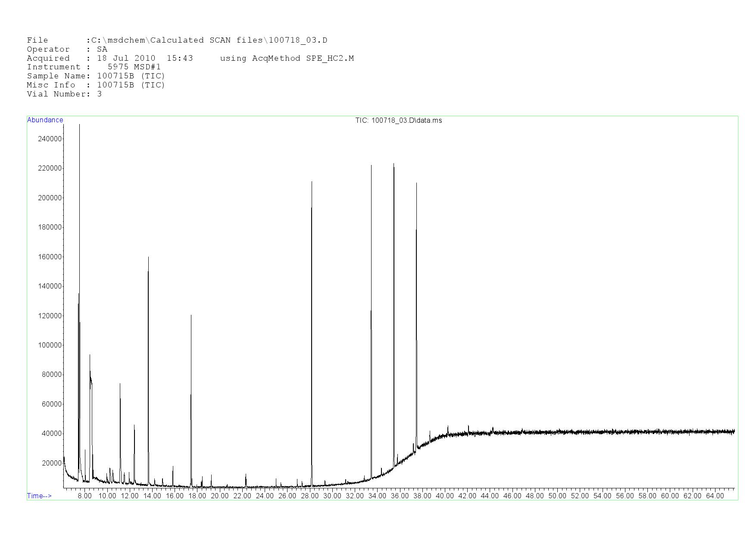Click the Time--> axis label
756x534 pixels.
pos(39,496)
